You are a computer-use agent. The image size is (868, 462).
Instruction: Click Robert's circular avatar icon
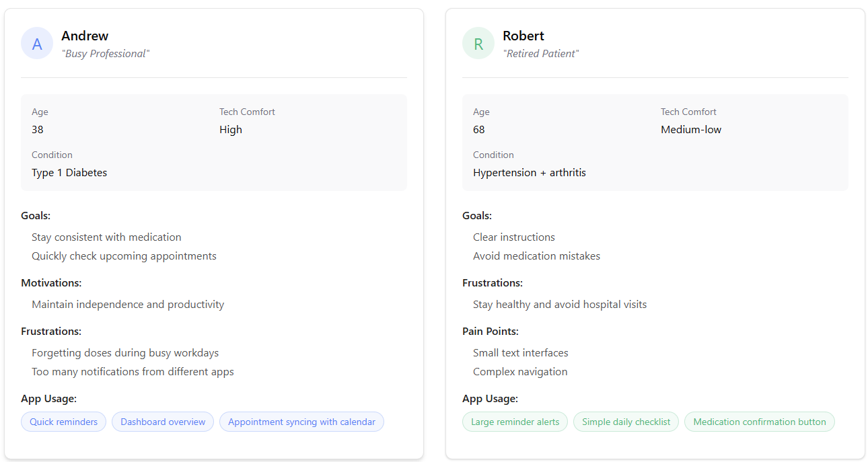click(x=478, y=42)
